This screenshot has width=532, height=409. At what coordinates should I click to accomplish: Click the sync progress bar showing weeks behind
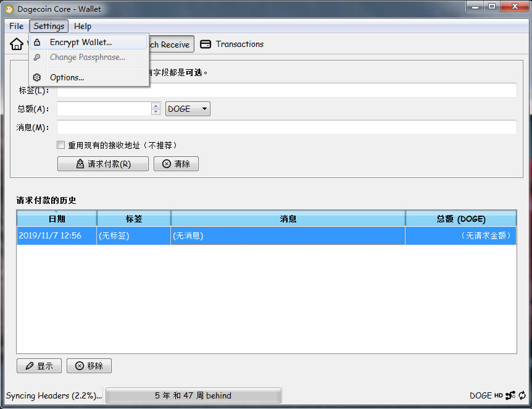[193, 395]
